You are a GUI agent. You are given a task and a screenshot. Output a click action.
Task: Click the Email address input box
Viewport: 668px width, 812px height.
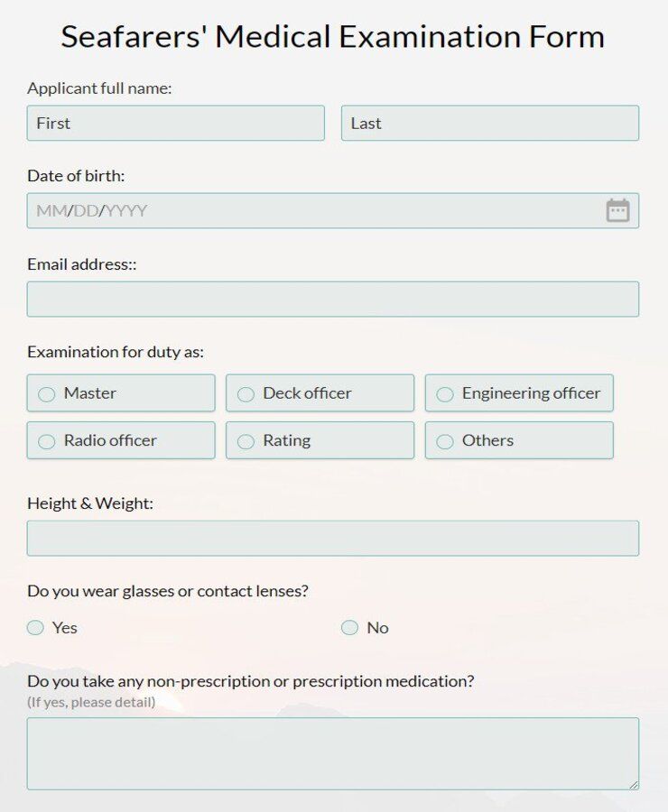(332, 299)
